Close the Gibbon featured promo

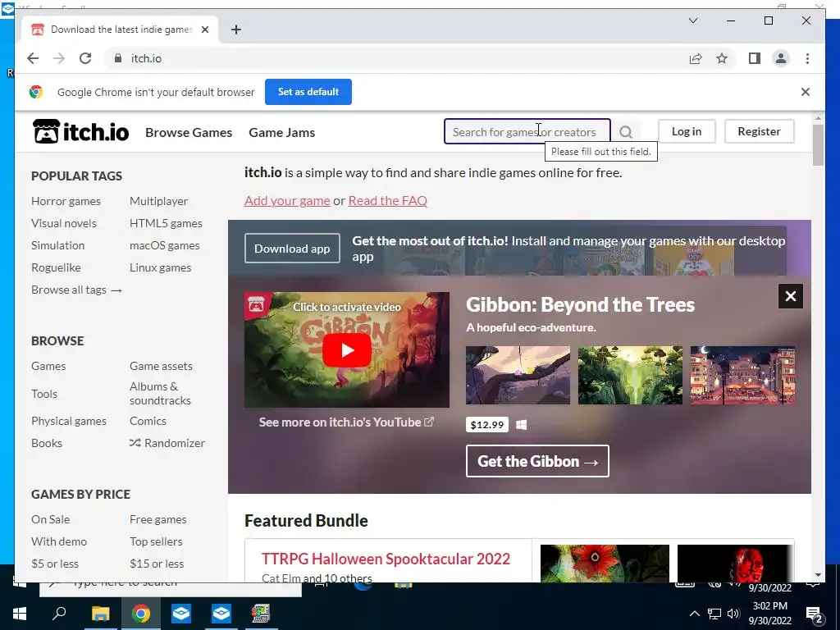point(790,296)
